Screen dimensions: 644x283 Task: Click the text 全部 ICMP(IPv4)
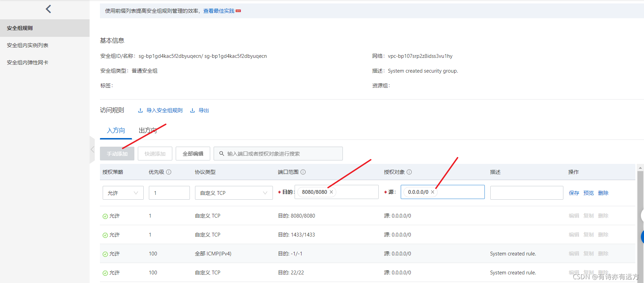[x=213, y=254]
